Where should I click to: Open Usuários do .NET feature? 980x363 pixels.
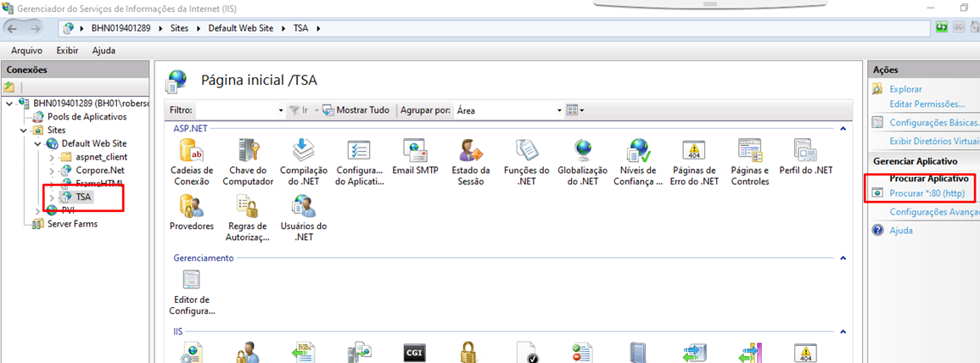coord(304,218)
